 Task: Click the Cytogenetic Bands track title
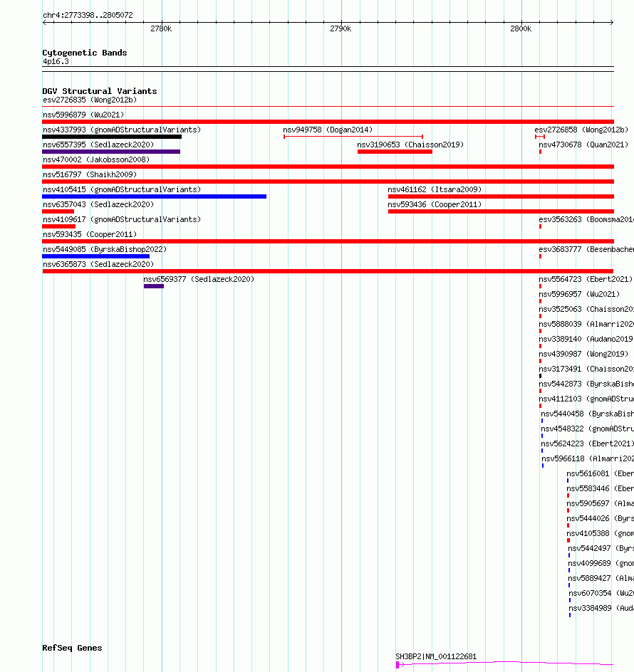tap(85, 53)
